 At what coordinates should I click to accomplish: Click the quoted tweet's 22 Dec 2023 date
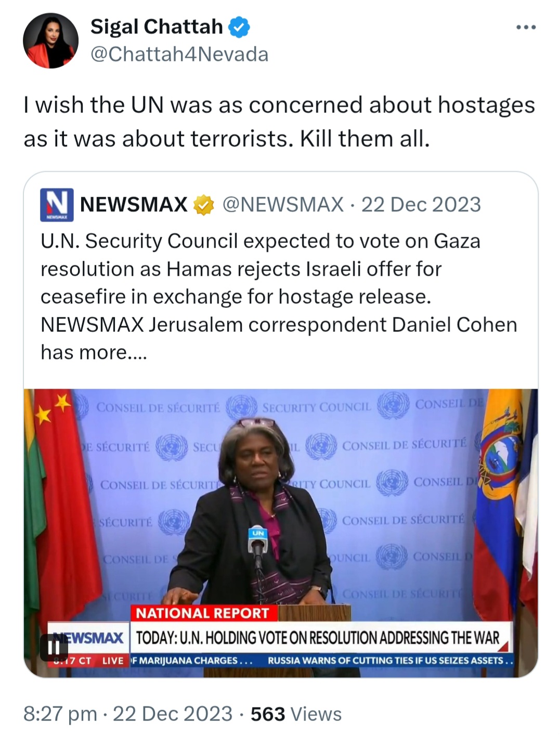coord(421,204)
